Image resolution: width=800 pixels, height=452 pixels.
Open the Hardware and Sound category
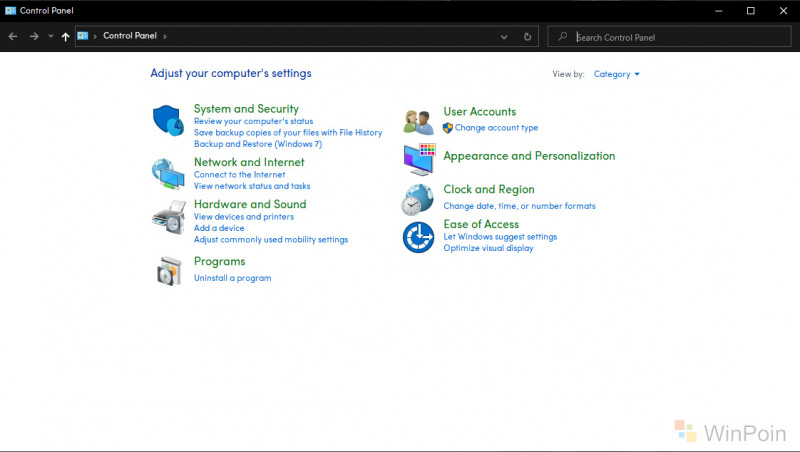[250, 204]
